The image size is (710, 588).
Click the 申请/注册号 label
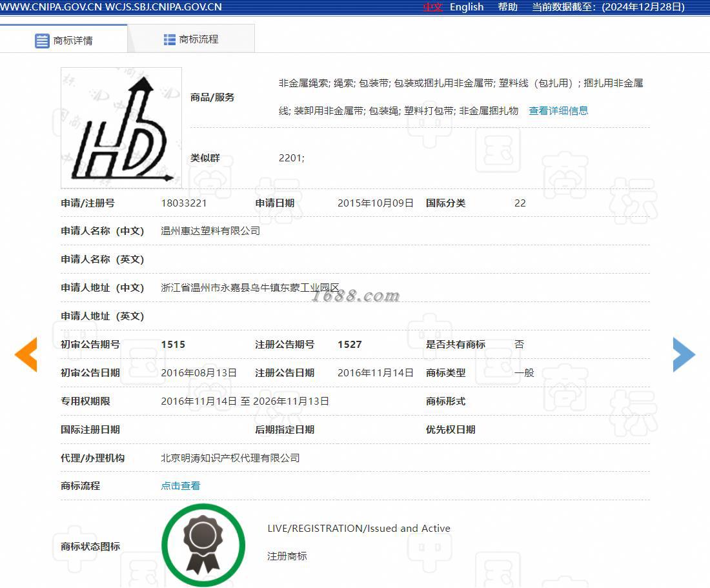88,203
